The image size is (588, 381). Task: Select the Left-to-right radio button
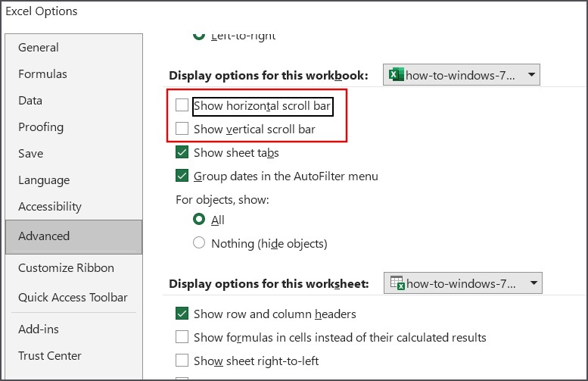[x=199, y=35]
